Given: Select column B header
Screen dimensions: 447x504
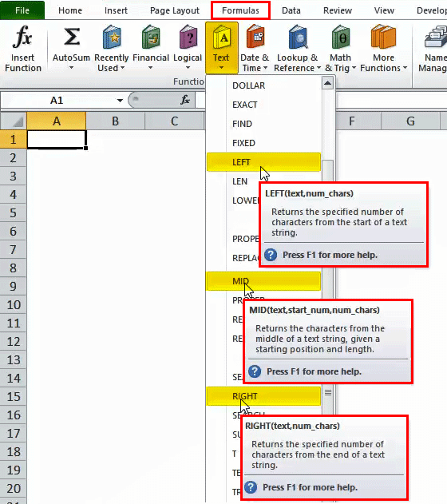Looking at the screenshot, I should tap(115, 121).
